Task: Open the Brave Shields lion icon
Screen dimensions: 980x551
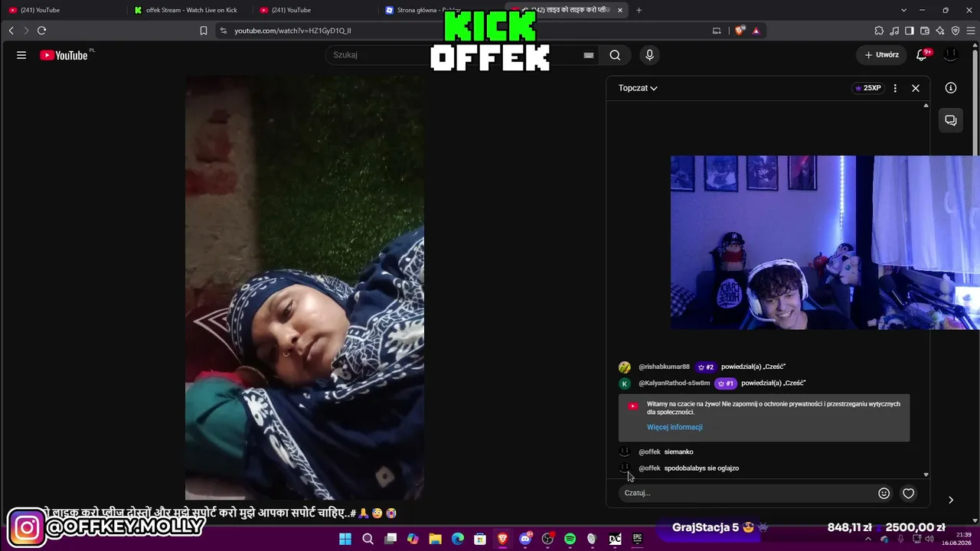Action: (x=740, y=31)
